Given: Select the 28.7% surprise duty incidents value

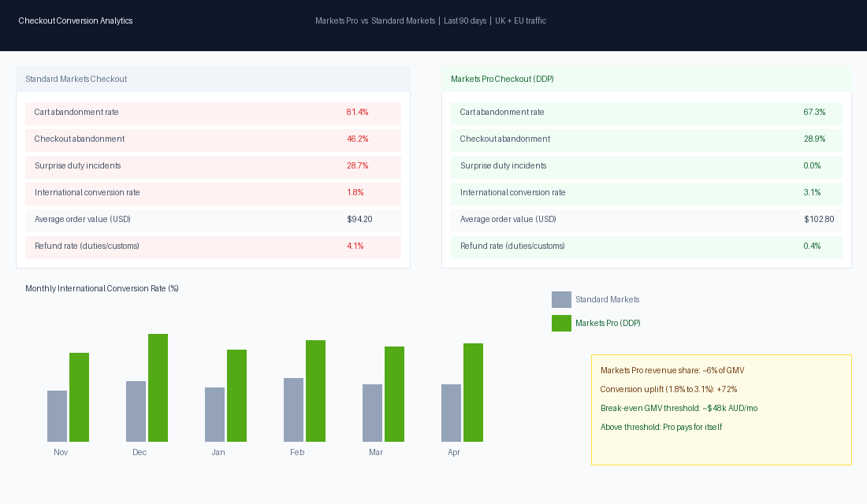Looking at the screenshot, I should 357,166.
